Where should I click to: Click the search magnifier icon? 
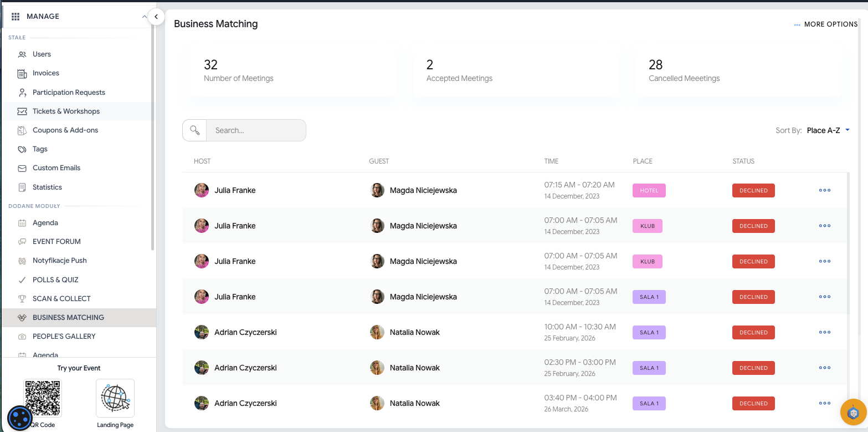pyautogui.click(x=194, y=130)
